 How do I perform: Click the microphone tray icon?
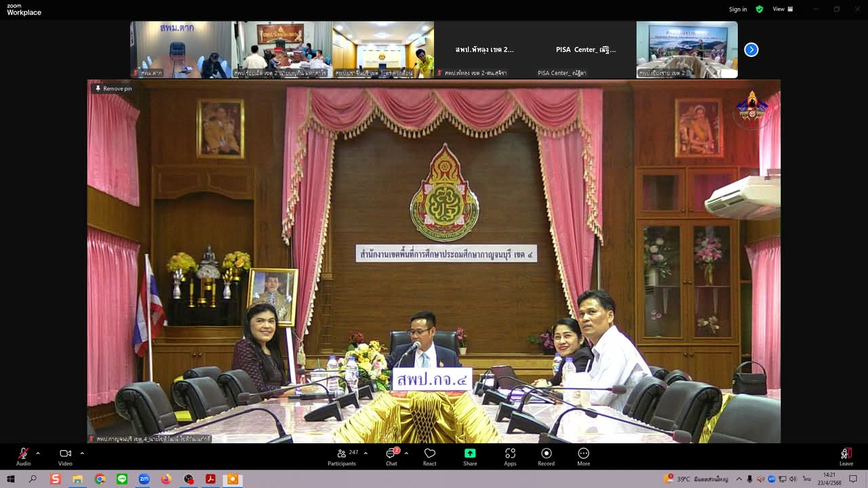coord(750,479)
